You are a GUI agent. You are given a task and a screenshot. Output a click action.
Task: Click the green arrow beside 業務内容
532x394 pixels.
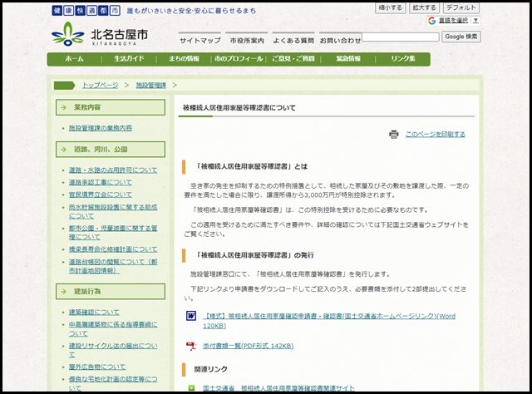click(x=63, y=107)
